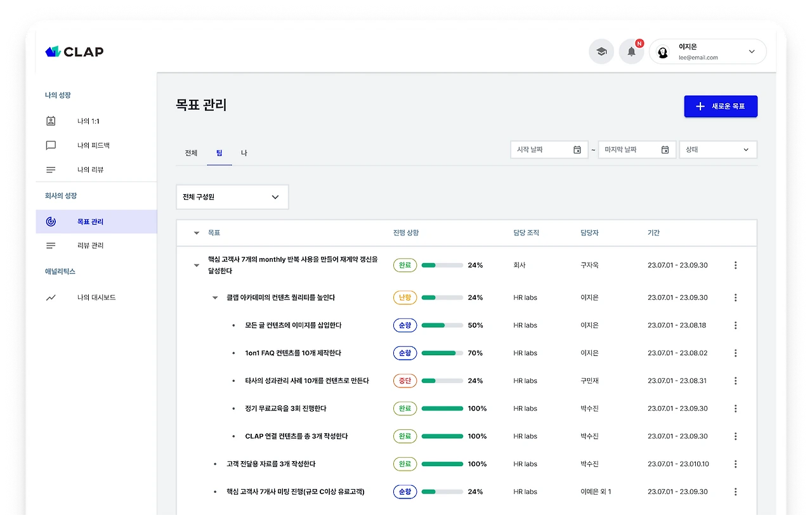Click the 목표 관리 target icon

[x=51, y=221]
